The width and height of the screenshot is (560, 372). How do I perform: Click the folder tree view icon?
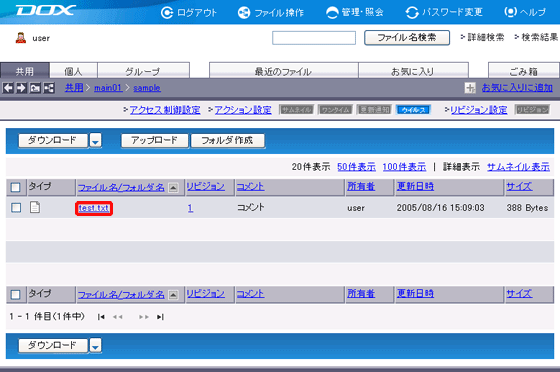click(49, 88)
